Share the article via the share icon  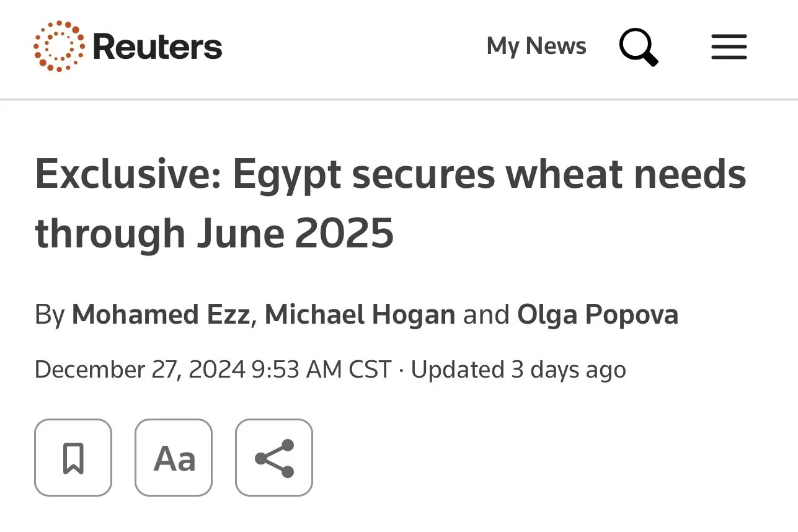click(x=274, y=458)
